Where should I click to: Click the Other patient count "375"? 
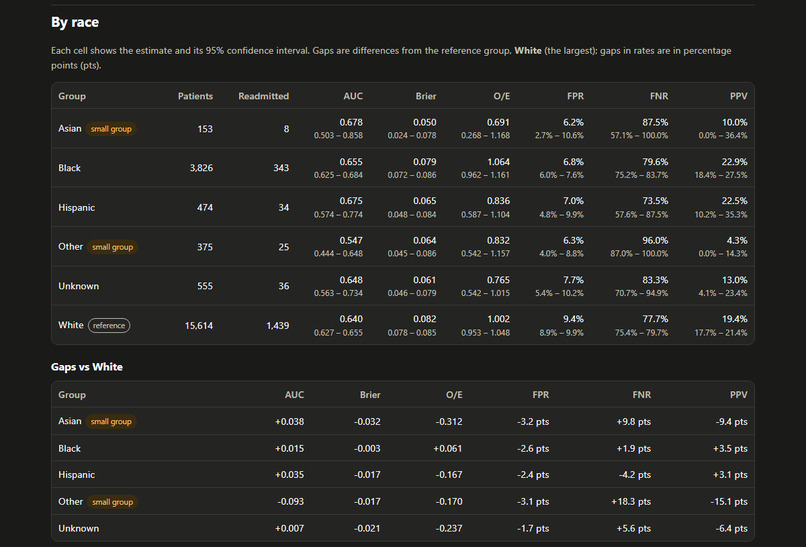point(205,247)
